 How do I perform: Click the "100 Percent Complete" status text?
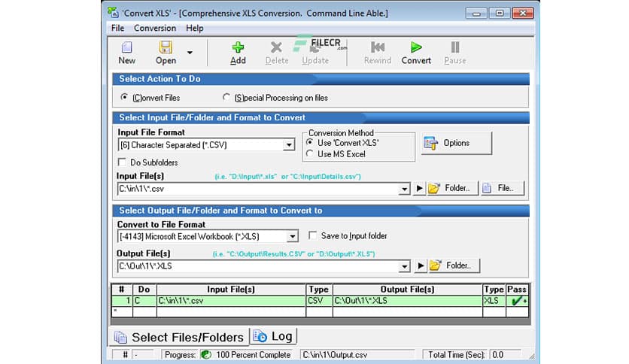(253, 355)
